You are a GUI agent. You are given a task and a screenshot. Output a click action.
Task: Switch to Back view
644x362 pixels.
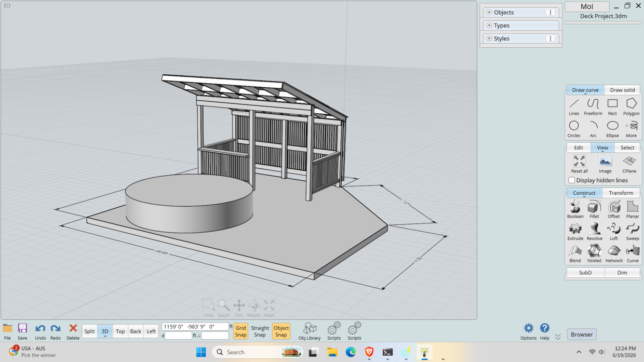136,331
